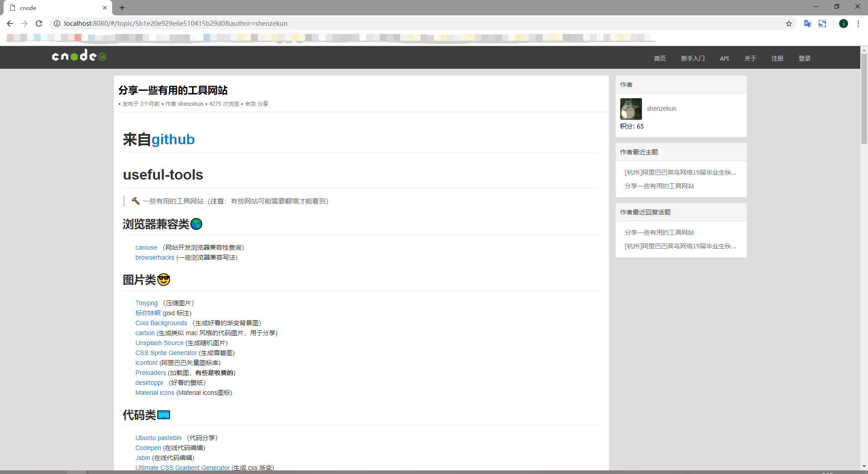Open iconfont link

click(x=146, y=363)
